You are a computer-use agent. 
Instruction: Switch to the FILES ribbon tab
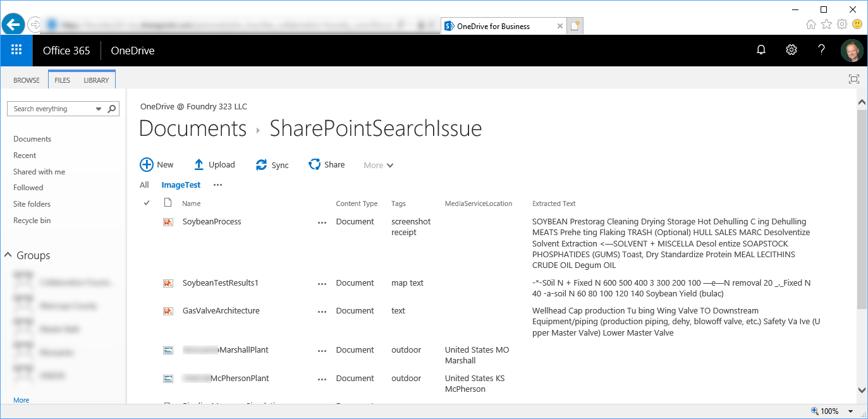coord(62,80)
